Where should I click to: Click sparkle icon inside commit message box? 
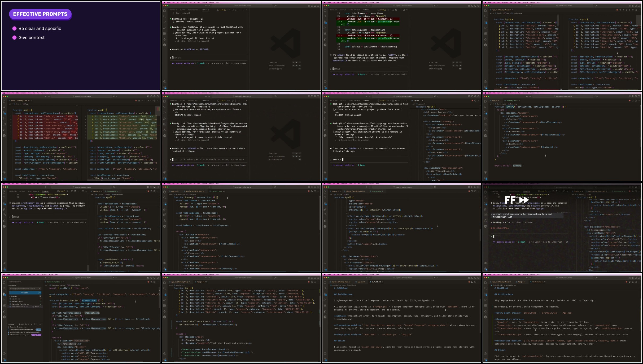(x=40, y=289)
